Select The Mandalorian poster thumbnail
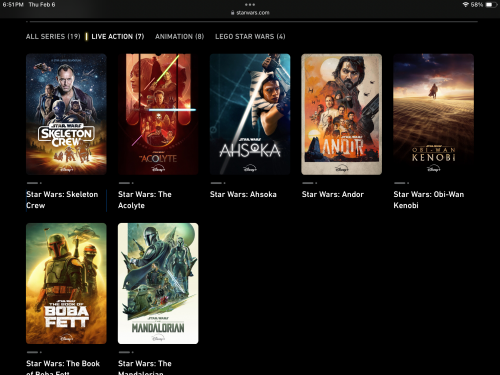Viewport: 500px width, 375px height. tap(158, 283)
